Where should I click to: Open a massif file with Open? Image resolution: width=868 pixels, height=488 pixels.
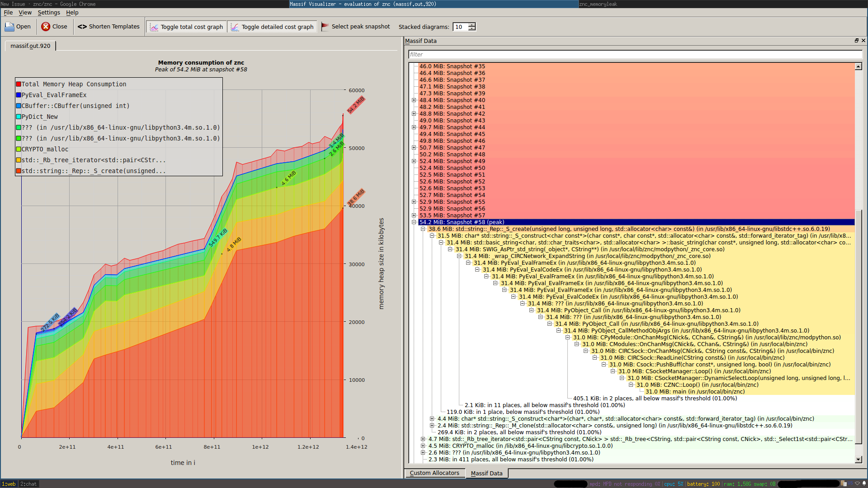pyautogui.click(x=18, y=27)
